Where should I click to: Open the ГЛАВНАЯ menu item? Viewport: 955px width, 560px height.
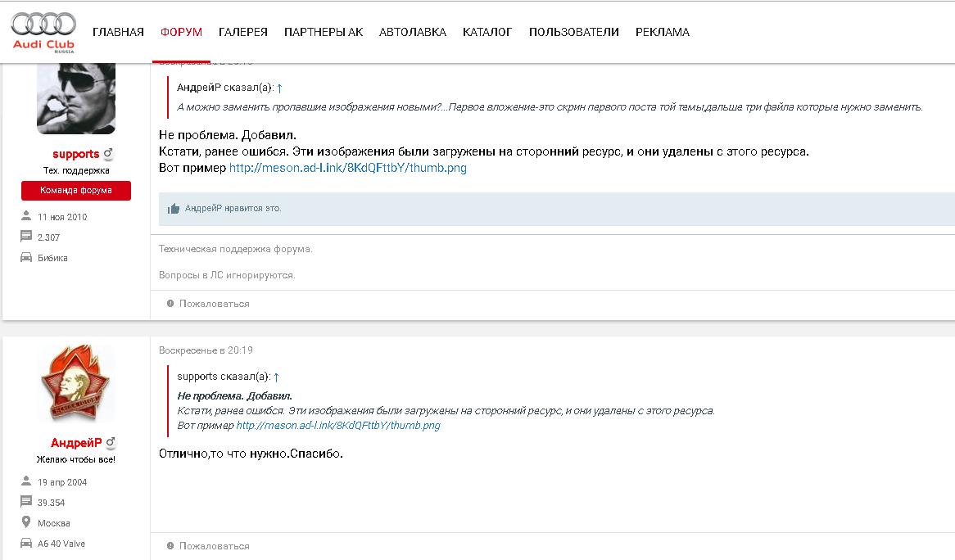[x=118, y=32]
